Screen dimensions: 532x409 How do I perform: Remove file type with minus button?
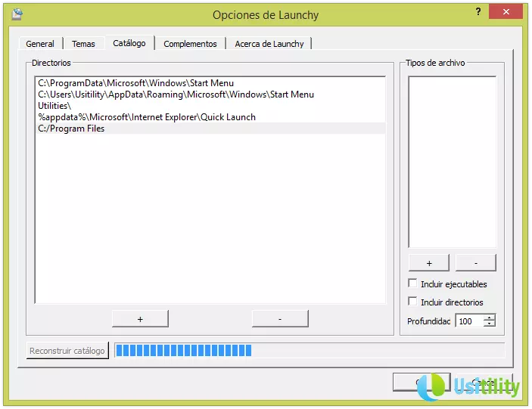point(476,263)
